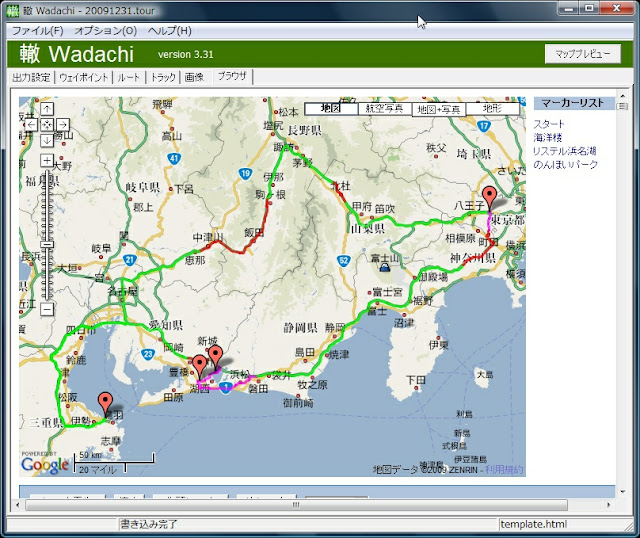Switch to the ルート tab
Image resolution: width=640 pixels, height=538 pixels.
[x=129, y=77]
